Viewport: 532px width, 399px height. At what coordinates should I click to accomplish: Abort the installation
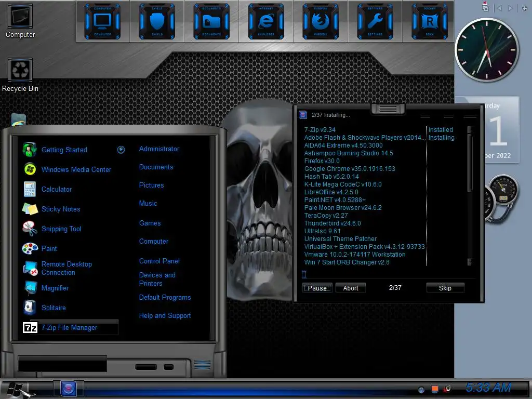coord(351,288)
